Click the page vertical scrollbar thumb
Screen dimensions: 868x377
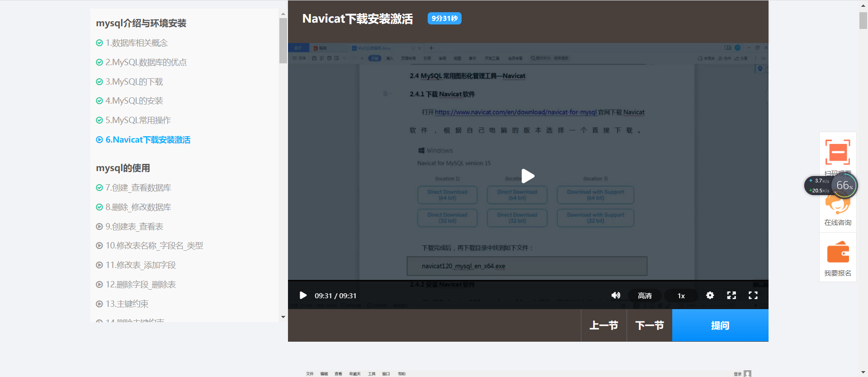863,20
